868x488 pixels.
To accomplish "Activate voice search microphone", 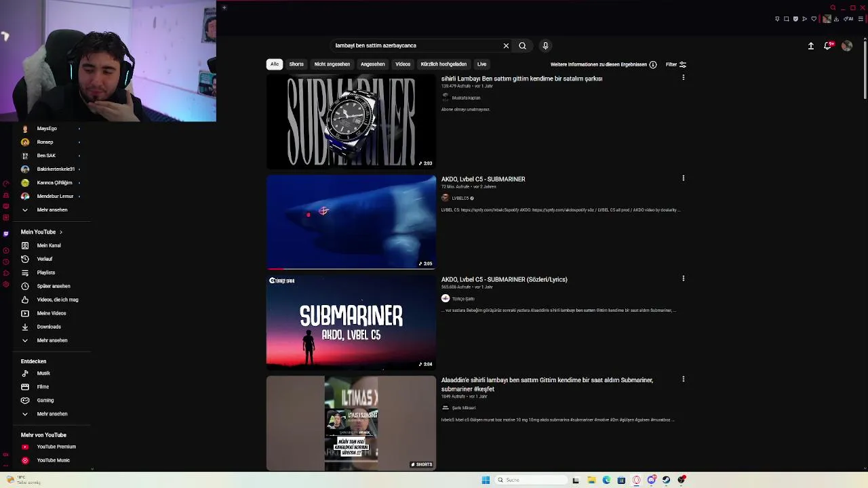I will click(x=545, y=45).
